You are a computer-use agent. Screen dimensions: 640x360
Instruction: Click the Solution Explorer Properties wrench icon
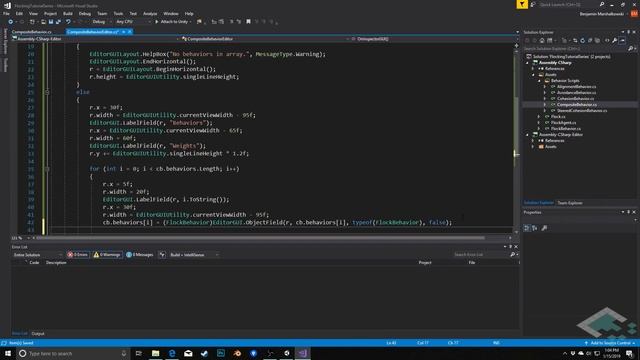pyautogui.click(x=614, y=40)
